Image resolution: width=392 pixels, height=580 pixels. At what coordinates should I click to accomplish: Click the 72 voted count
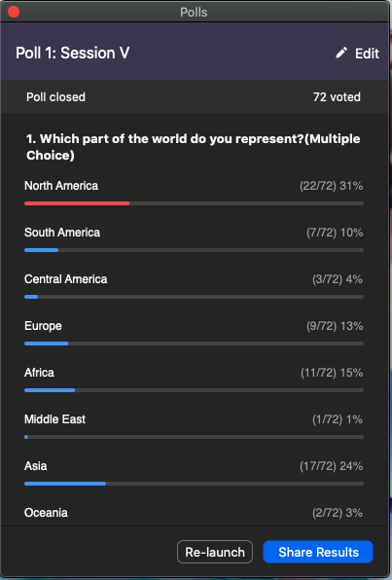[x=337, y=97]
